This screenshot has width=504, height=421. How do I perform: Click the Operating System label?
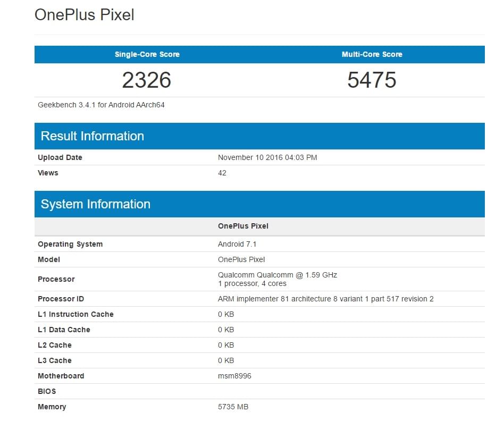click(x=70, y=244)
